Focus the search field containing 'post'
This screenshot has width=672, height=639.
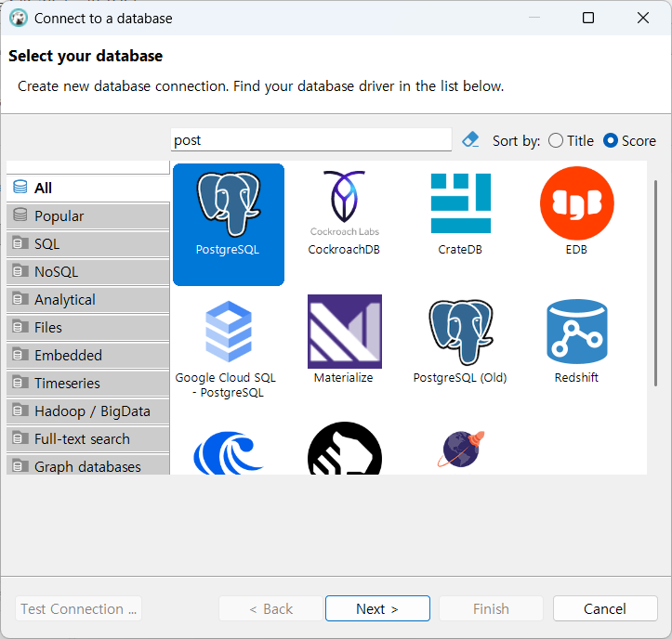coord(311,139)
